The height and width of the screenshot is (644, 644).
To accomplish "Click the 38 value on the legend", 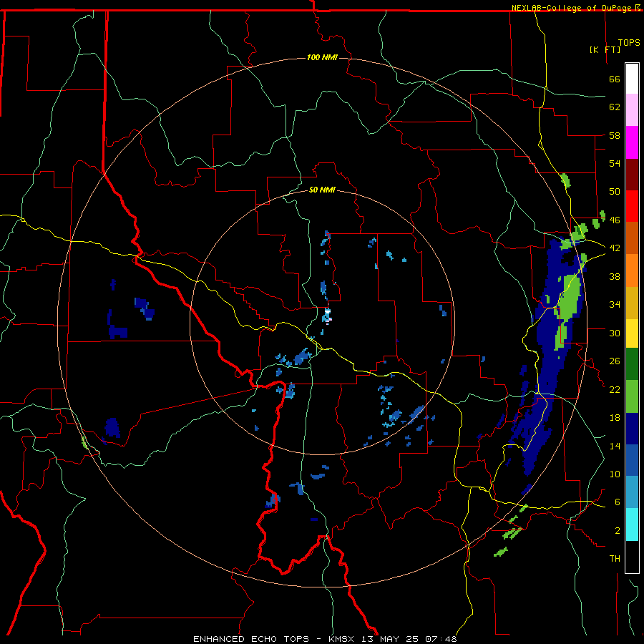I will point(615,276).
